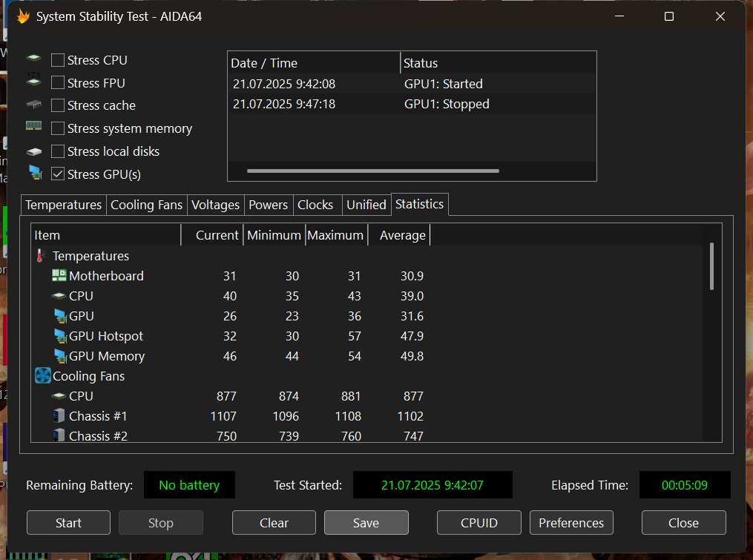Click the Motherboard temperature icon

tap(59, 276)
